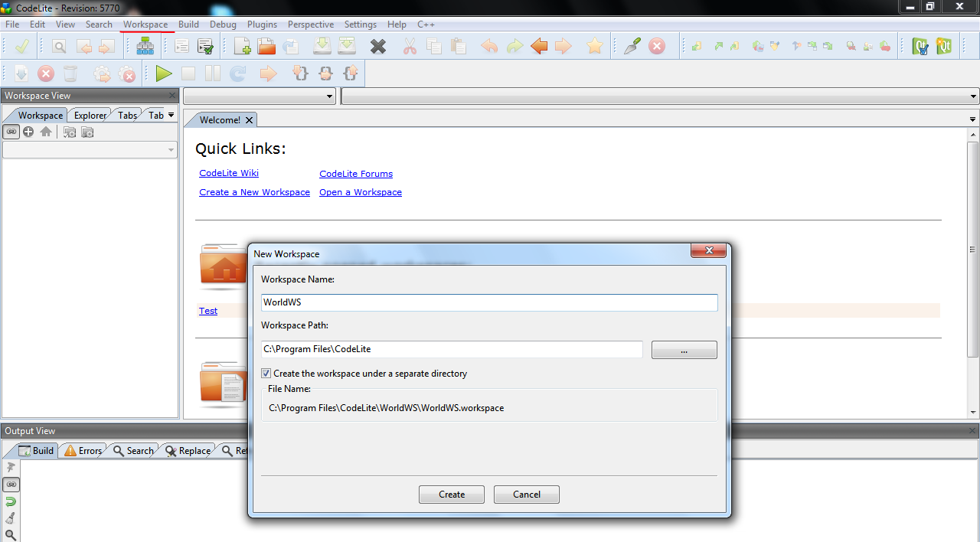The width and height of the screenshot is (980, 542).
Task: Click the trash can icon in second toolbar
Action: click(70, 73)
